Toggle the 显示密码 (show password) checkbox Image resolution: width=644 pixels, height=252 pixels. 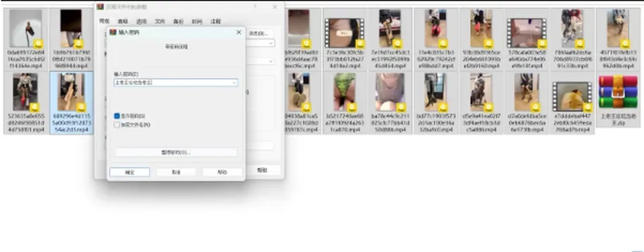click(117, 116)
